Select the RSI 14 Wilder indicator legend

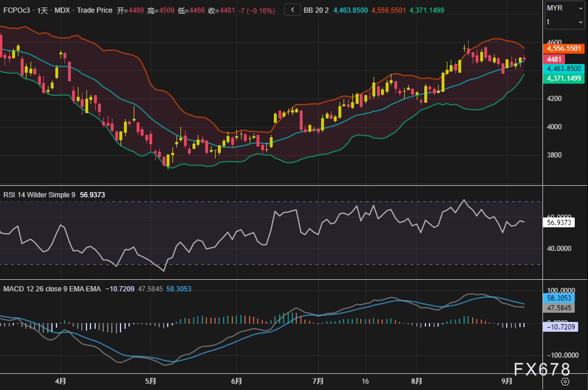(39, 195)
